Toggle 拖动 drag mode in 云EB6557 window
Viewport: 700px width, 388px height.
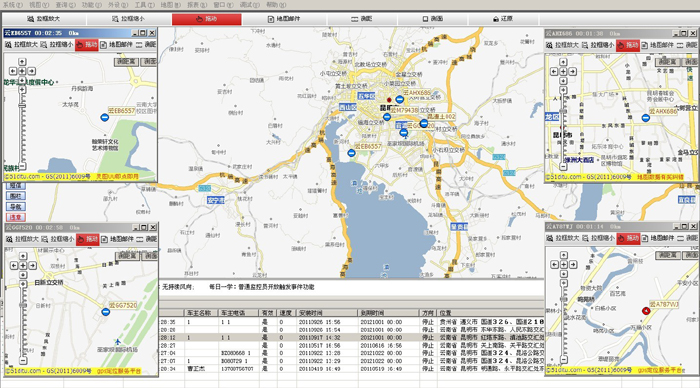tap(87, 45)
